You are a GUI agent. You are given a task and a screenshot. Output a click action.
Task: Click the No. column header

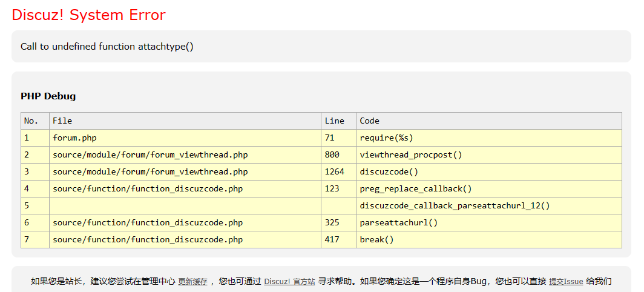(x=31, y=121)
